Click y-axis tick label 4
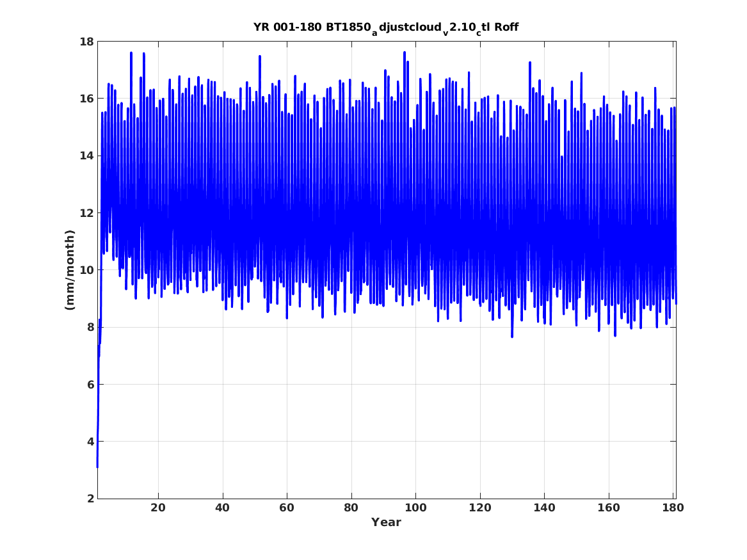Screen dimensions: 747x560 [x=90, y=442]
